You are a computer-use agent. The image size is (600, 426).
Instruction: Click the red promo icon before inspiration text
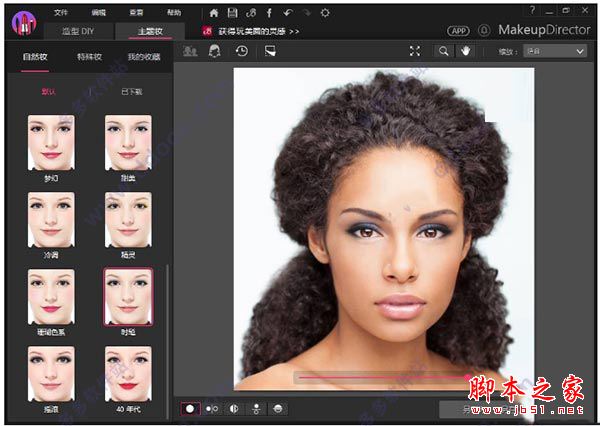tap(207, 31)
